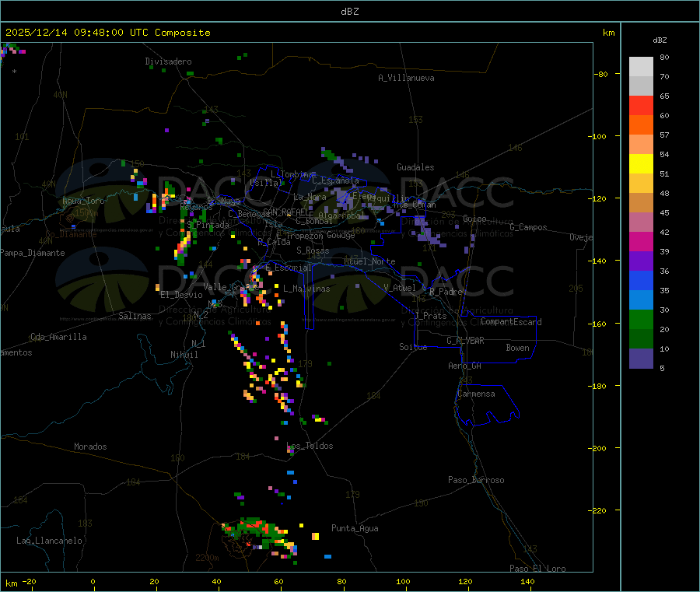The width and height of the screenshot is (700, 592).
Task: Click the Agua_Toro map label
Action: (83, 201)
